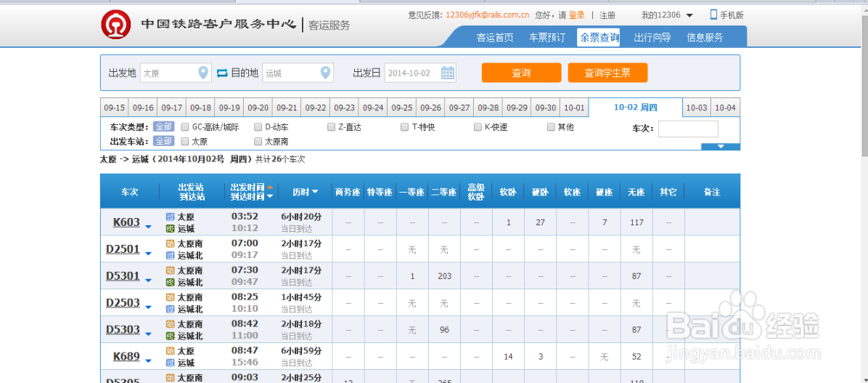Tick the T-特快 train type checkbox
This screenshot has width=868, height=383.
(404, 127)
